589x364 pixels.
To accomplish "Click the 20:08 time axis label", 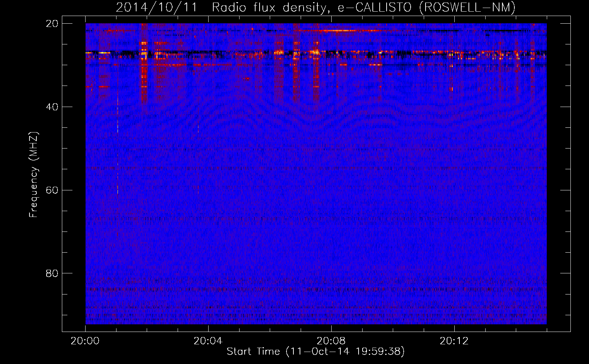I will (331, 341).
